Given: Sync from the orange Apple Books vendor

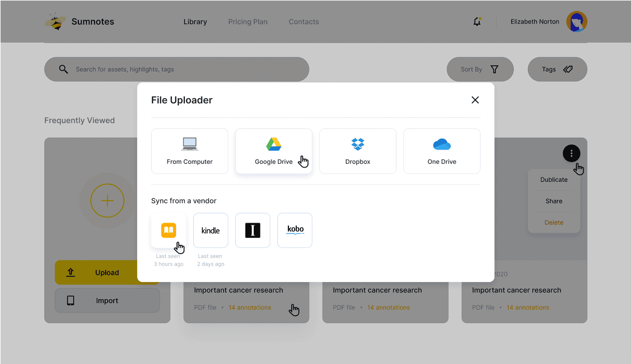Looking at the screenshot, I should point(169,230).
